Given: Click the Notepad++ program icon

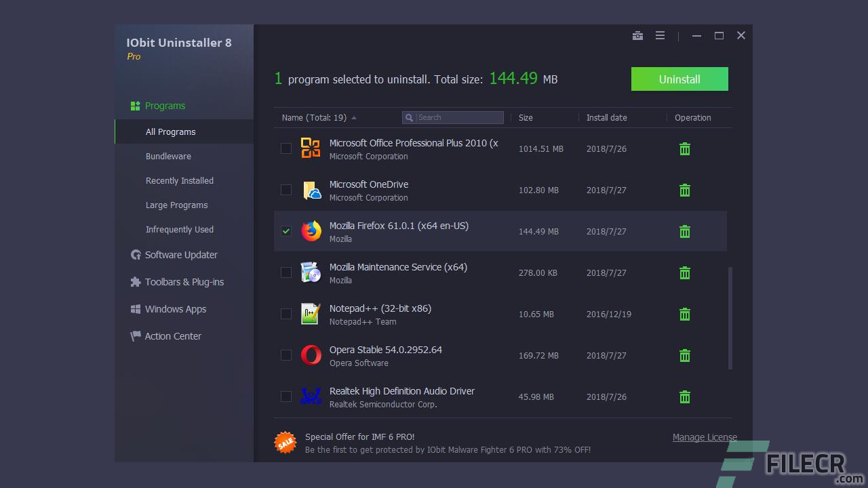Looking at the screenshot, I should [311, 314].
